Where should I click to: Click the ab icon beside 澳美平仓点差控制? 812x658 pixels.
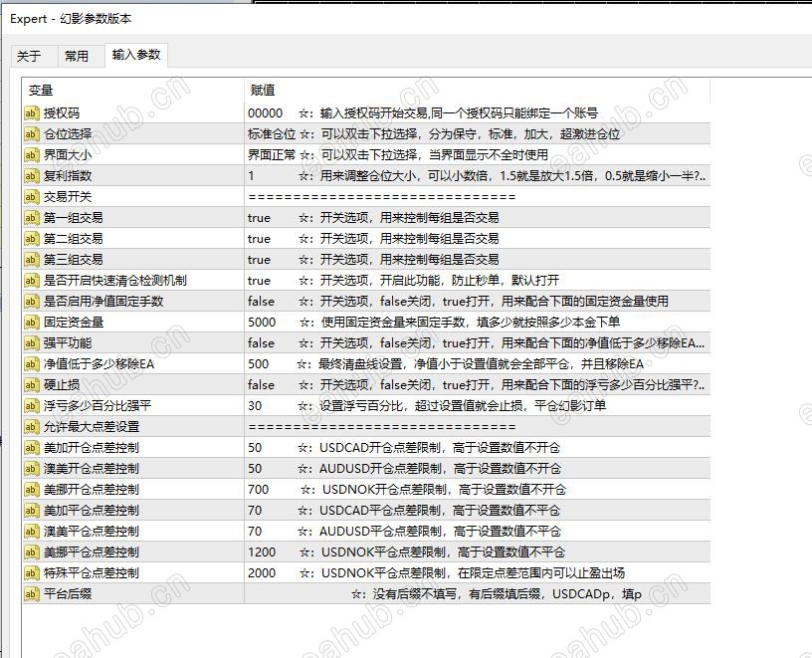(31, 531)
